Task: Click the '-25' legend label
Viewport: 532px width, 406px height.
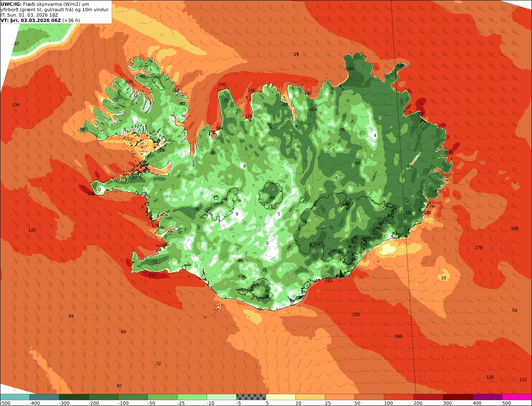Action: [x=181, y=403]
